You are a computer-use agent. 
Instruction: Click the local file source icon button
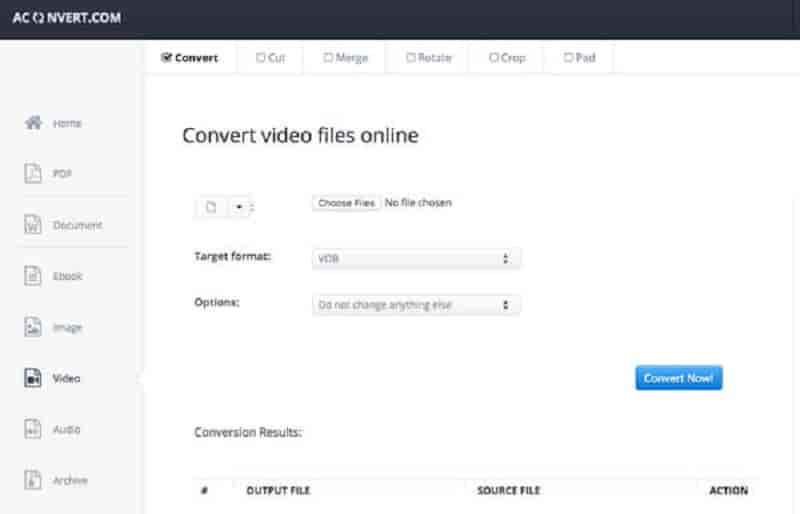211,207
